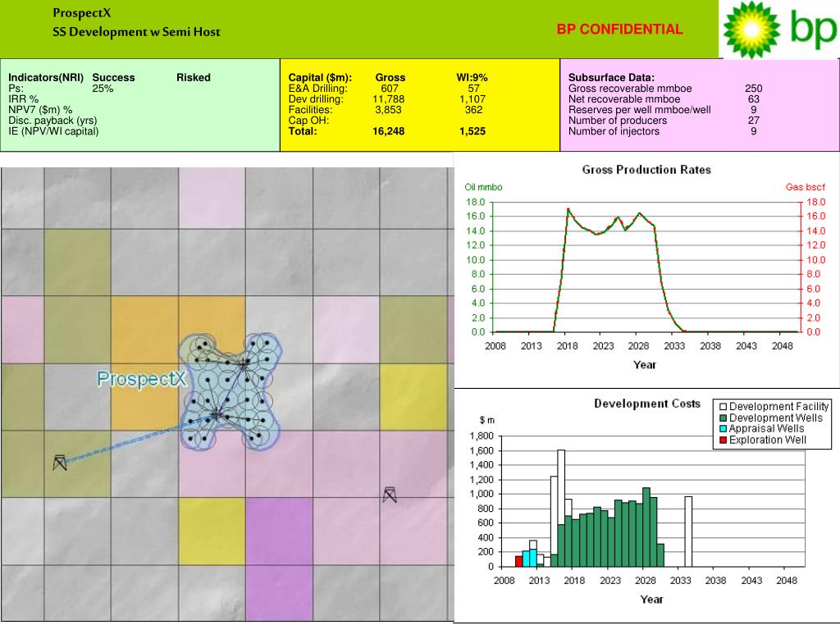
Task: Click the tallest white bar in Development Costs
Action: pos(561,487)
